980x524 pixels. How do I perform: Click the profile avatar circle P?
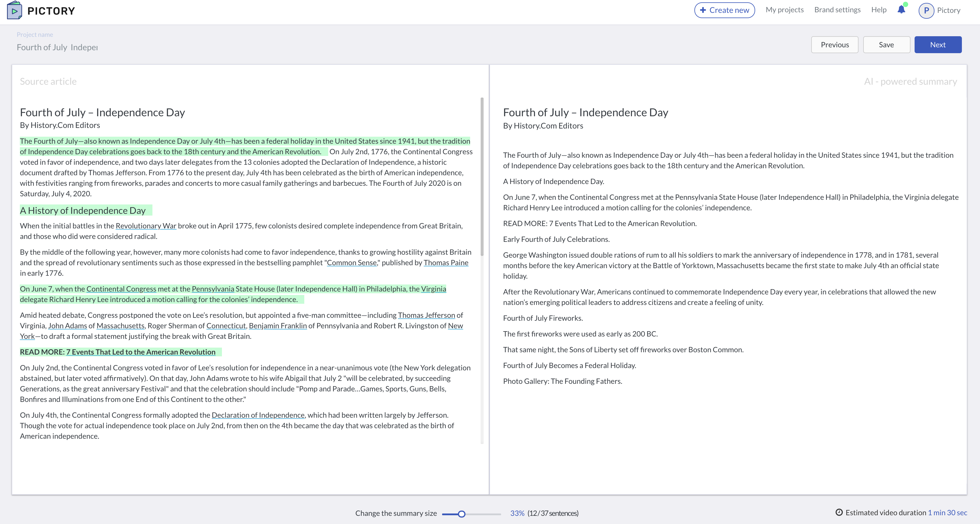click(926, 10)
